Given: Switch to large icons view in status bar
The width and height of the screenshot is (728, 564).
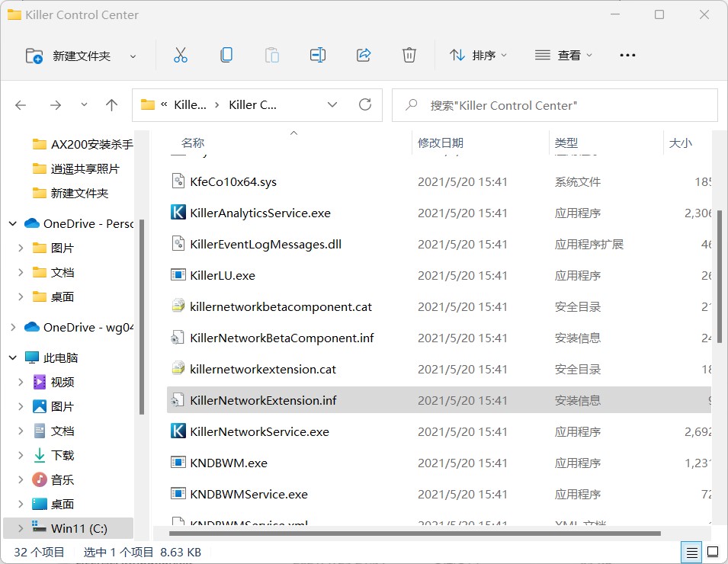Looking at the screenshot, I should [713, 552].
